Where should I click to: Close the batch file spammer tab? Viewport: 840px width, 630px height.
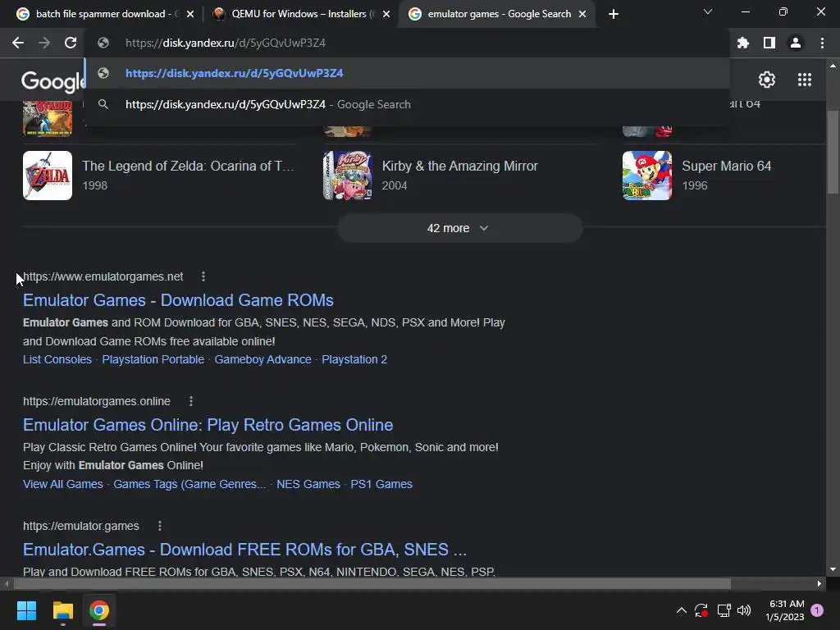190,14
